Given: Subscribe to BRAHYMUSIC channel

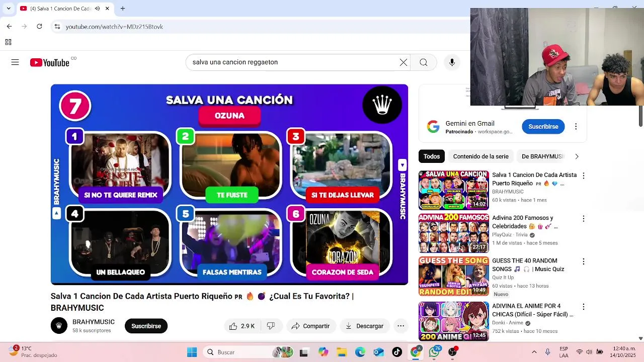Looking at the screenshot, I should point(146,326).
